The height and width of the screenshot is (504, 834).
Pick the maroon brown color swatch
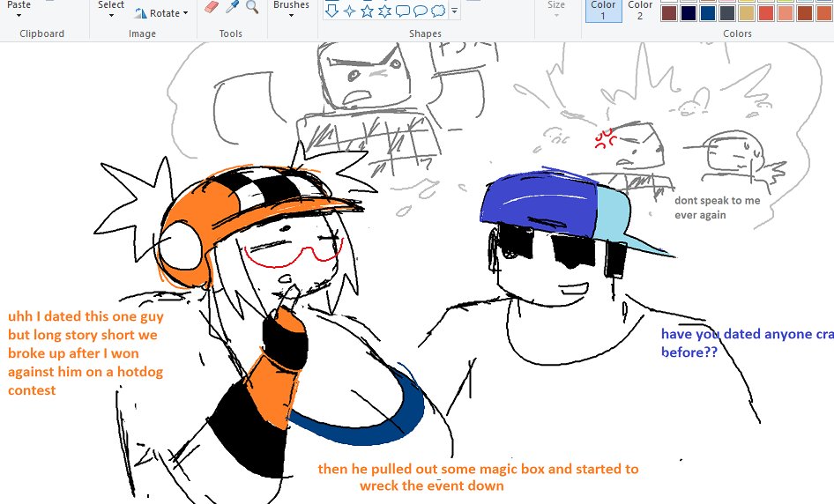(x=669, y=14)
